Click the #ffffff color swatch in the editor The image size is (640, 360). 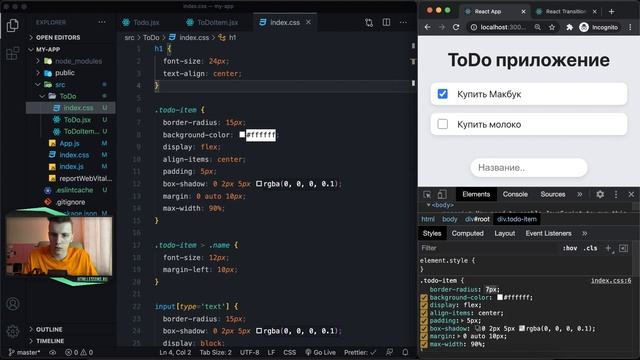coord(242,134)
